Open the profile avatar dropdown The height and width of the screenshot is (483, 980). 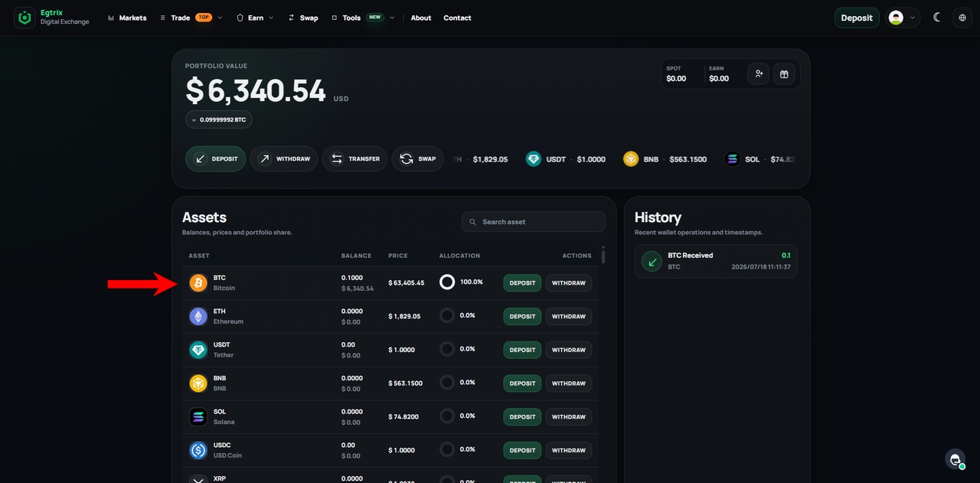(903, 18)
